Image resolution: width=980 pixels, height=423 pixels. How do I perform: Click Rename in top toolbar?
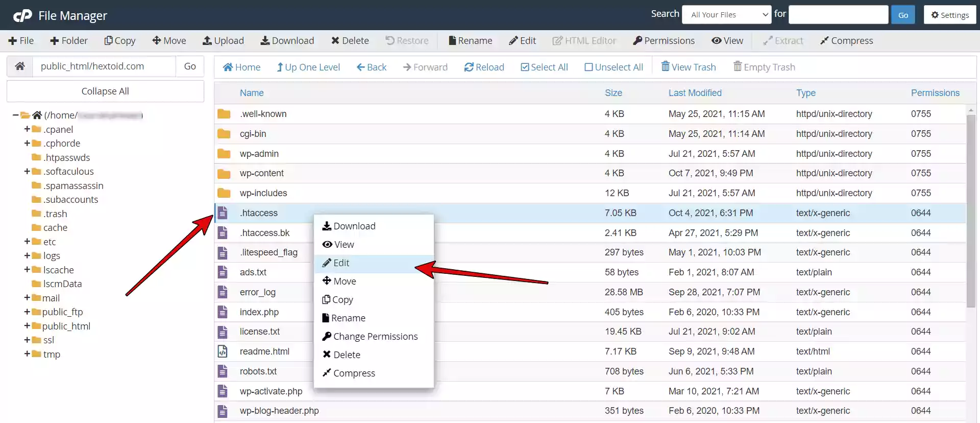pyautogui.click(x=470, y=41)
